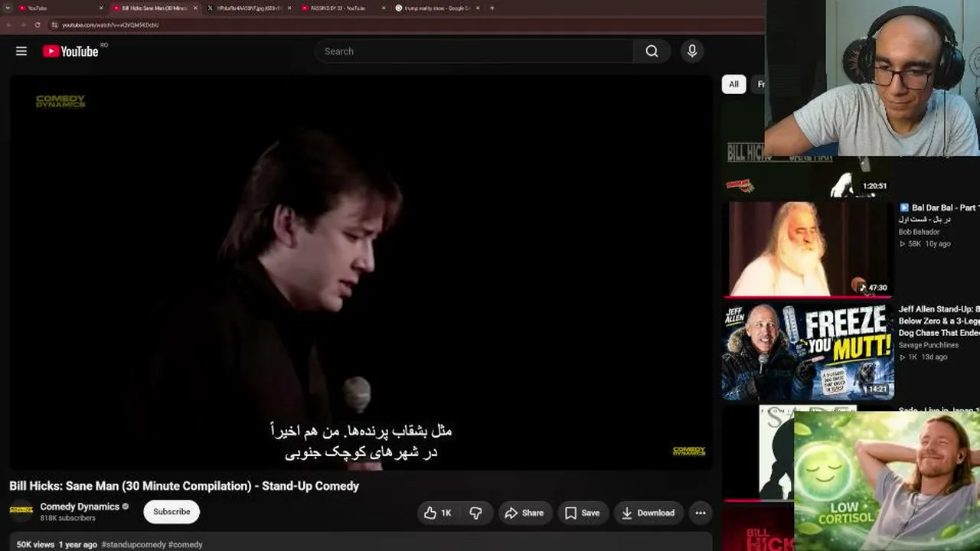Click the YouTube logo to go home
Viewport: 980px width, 551px height.
pos(70,51)
